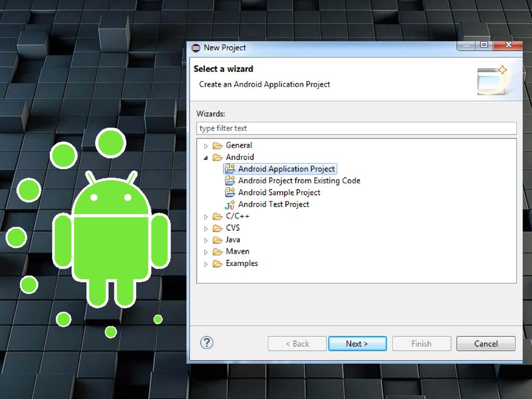Select "Android Application Project" wizard
Image resolution: width=532 pixels, height=399 pixels.
tap(286, 169)
